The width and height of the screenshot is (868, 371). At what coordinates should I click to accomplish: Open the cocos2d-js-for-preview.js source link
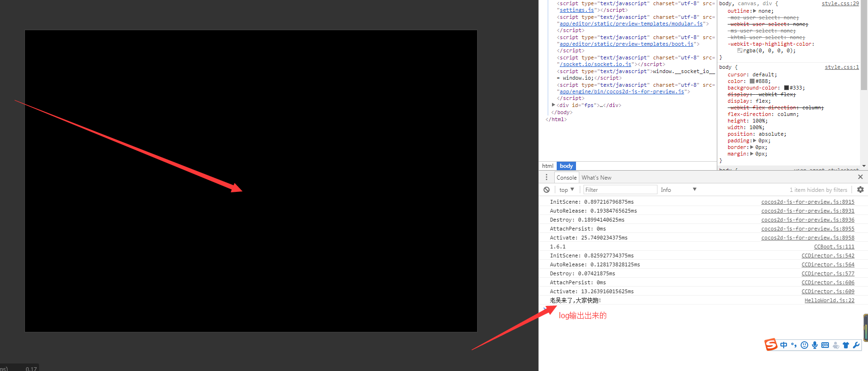622,91
